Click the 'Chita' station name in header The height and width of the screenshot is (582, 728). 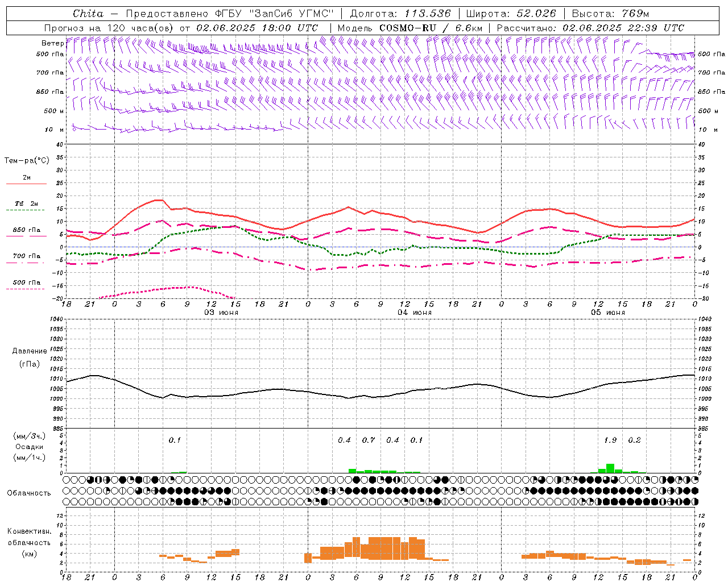tap(88, 14)
